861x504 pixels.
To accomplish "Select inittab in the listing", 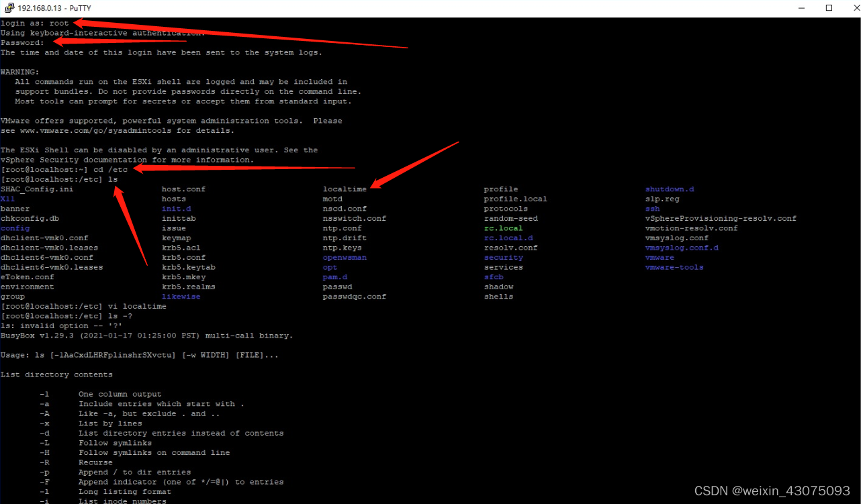I will point(179,218).
